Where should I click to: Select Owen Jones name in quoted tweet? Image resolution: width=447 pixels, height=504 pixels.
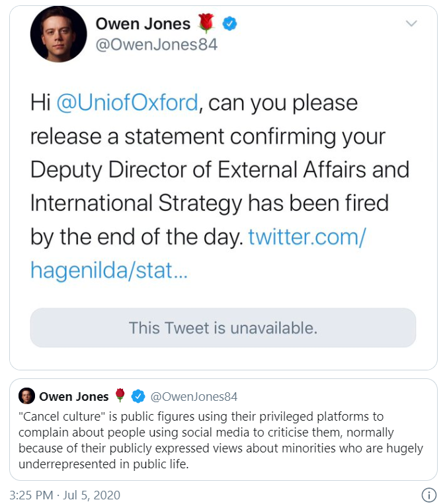pyautogui.click(x=73, y=397)
